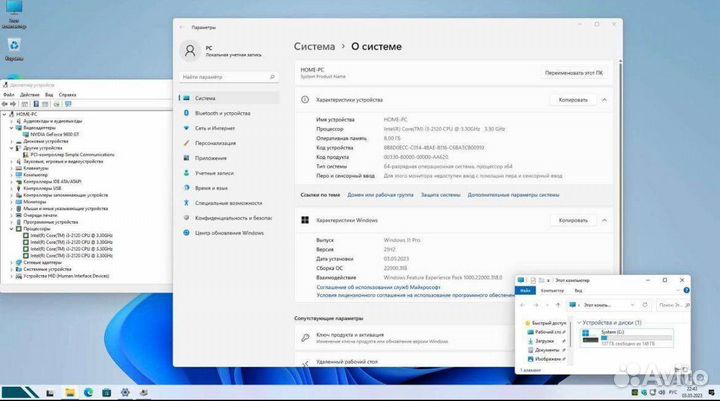Open Вид menu in Device Manager
The width and height of the screenshot is (720, 401).
click(49, 95)
